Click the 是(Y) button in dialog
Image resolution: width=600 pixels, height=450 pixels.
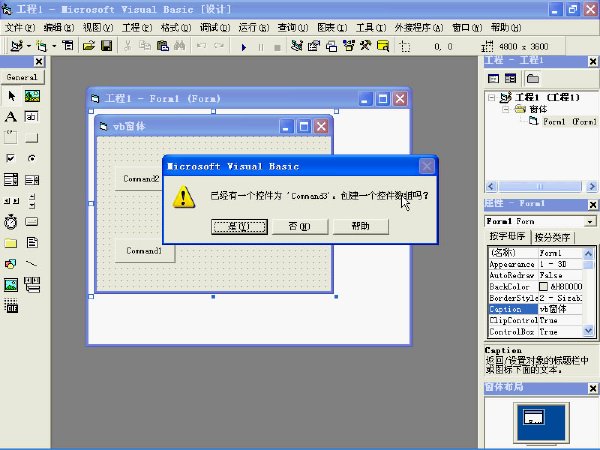pos(240,227)
